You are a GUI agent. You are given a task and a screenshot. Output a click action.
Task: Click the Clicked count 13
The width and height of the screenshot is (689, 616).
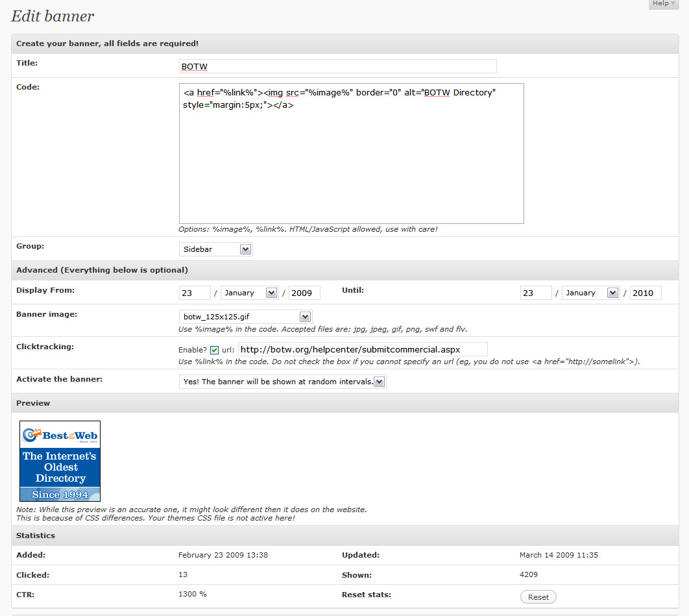click(183, 574)
